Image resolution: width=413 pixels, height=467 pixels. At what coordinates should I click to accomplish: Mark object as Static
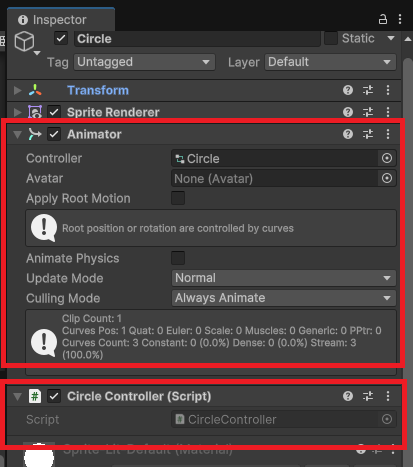point(331,38)
